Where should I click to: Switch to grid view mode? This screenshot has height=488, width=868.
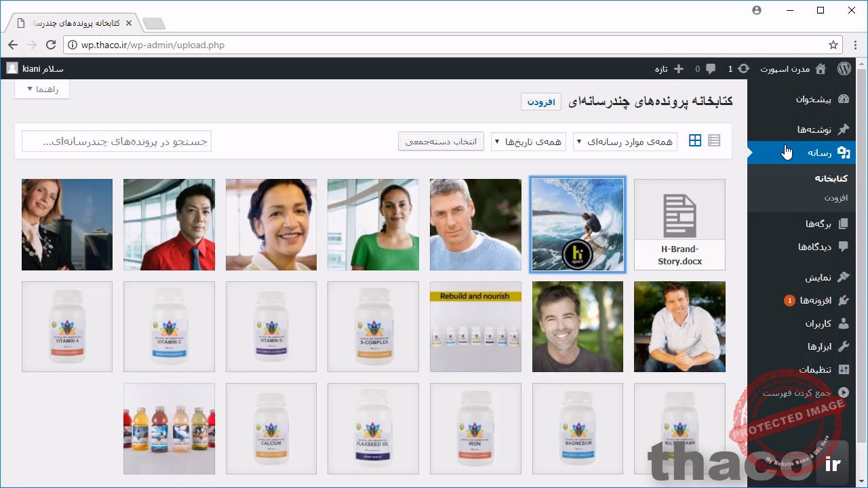click(x=695, y=141)
